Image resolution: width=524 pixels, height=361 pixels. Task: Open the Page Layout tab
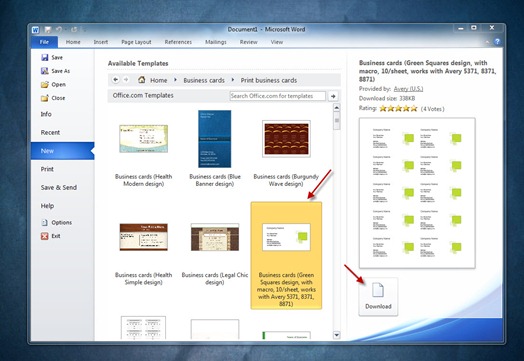point(136,42)
